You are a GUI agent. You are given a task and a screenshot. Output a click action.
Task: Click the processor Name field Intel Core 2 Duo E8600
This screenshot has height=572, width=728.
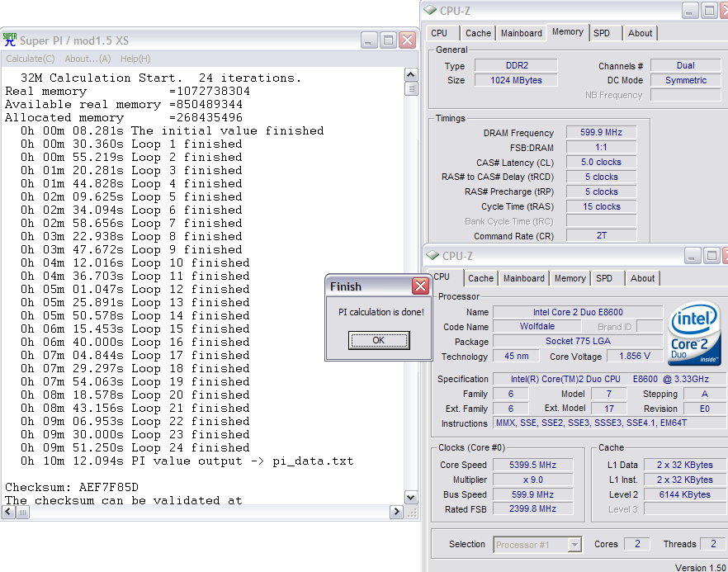tap(578, 312)
